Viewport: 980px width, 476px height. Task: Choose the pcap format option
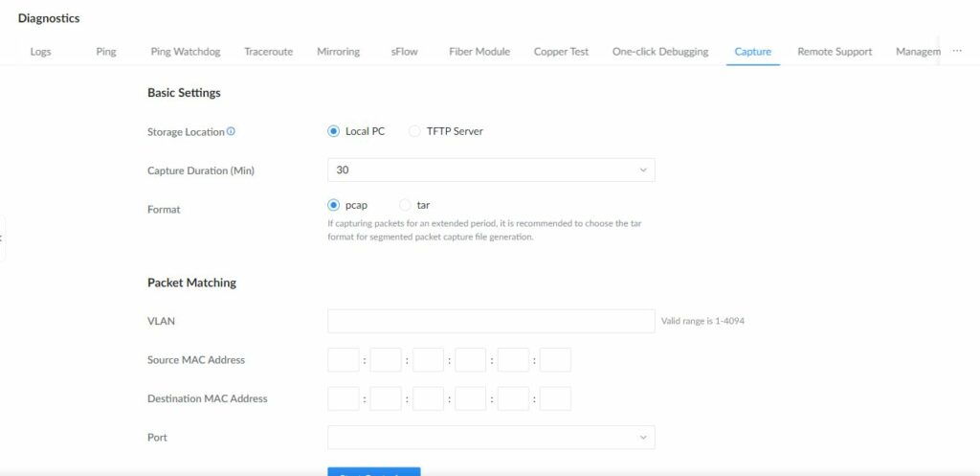click(x=348, y=205)
